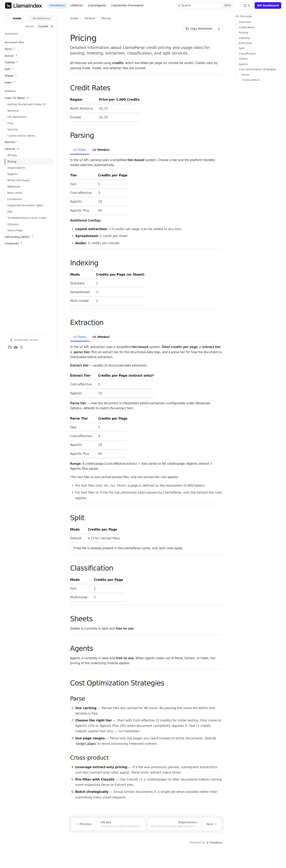
Task: Click the search magnifier icon
Action: pos(179,5)
